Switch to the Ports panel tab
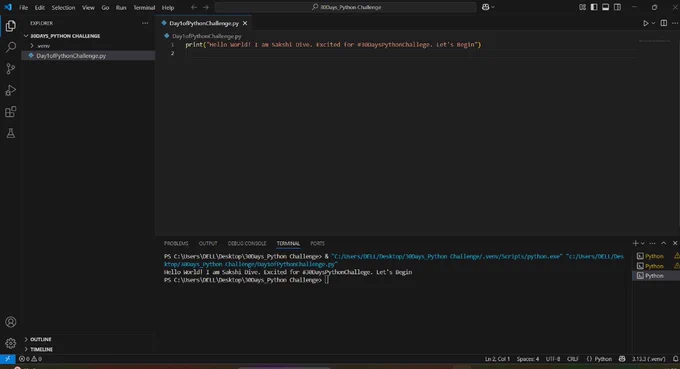Screen dimensions: 680x369 pyautogui.click(x=317, y=243)
